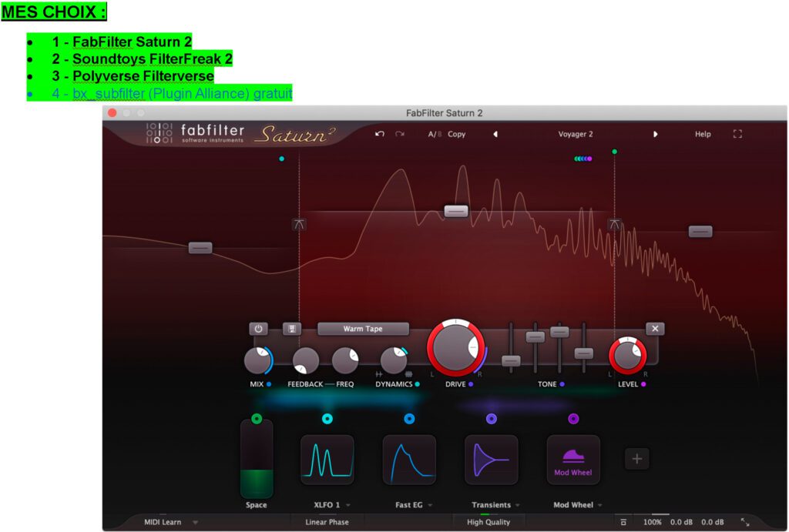The image size is (789, 532).
Task: Click the resize icon in the bottom-right corner
Action: 744,522
